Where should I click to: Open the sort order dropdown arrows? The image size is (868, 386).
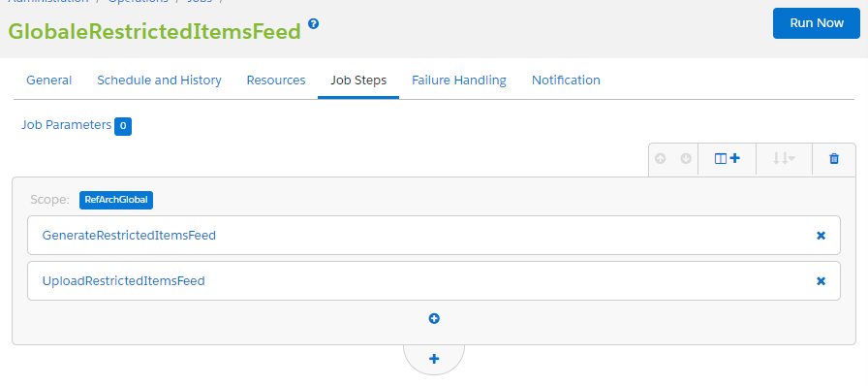pyautogui.click(x=784, y=159)
